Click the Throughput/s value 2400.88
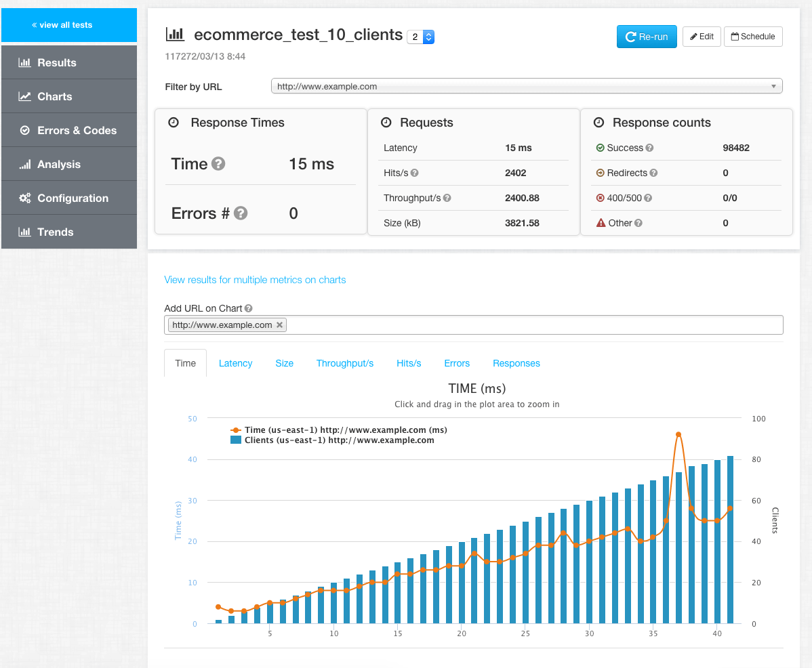This screenshot has width=812, height=668. [522, 198]
